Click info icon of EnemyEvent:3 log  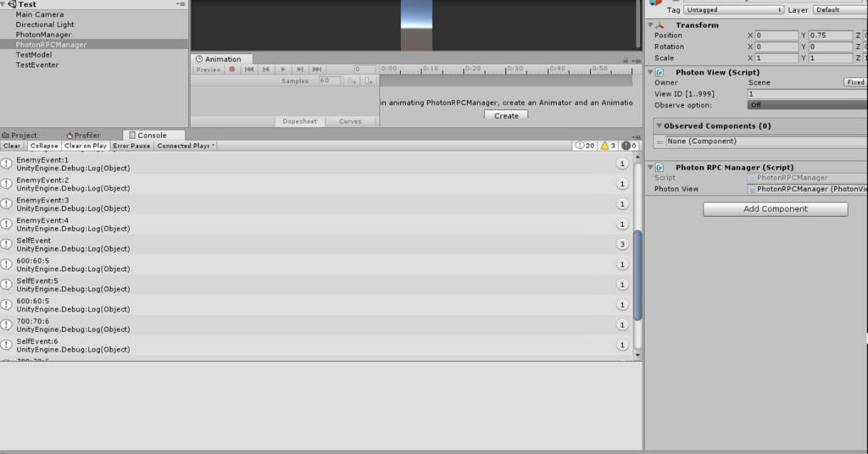(x=6, y=204)
